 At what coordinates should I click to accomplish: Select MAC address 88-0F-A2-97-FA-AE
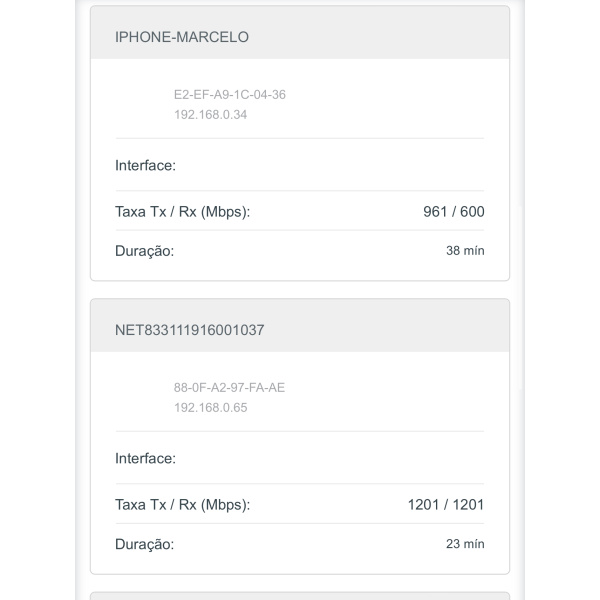(x=229, y=387)
